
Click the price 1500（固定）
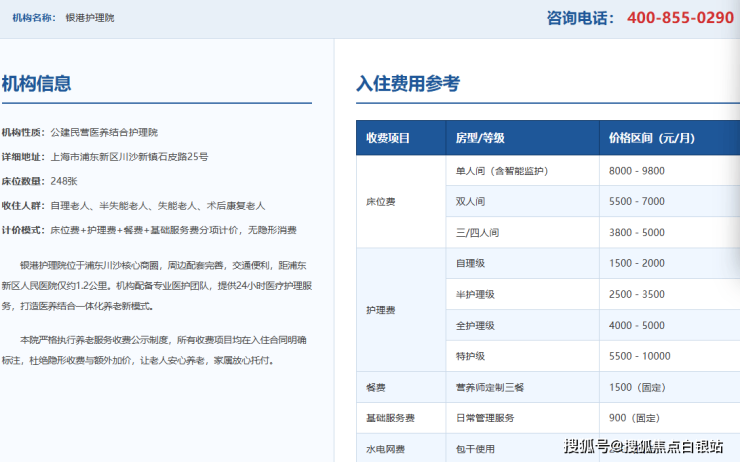(x=637, y=387)
